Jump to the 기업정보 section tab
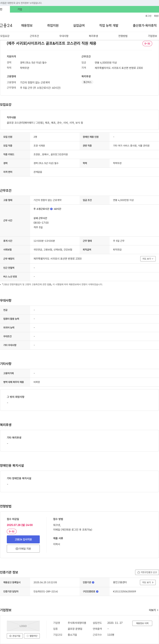Viewport: 159px width, 644px height. (x=152, y=36)
